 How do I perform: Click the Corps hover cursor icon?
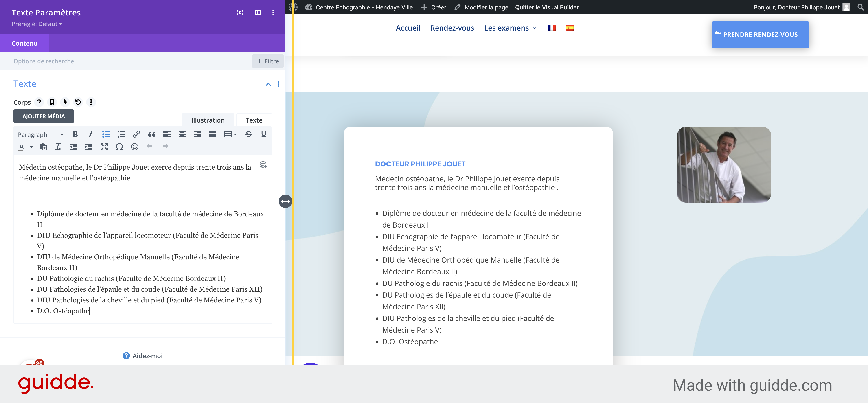(x=65, y=102)
